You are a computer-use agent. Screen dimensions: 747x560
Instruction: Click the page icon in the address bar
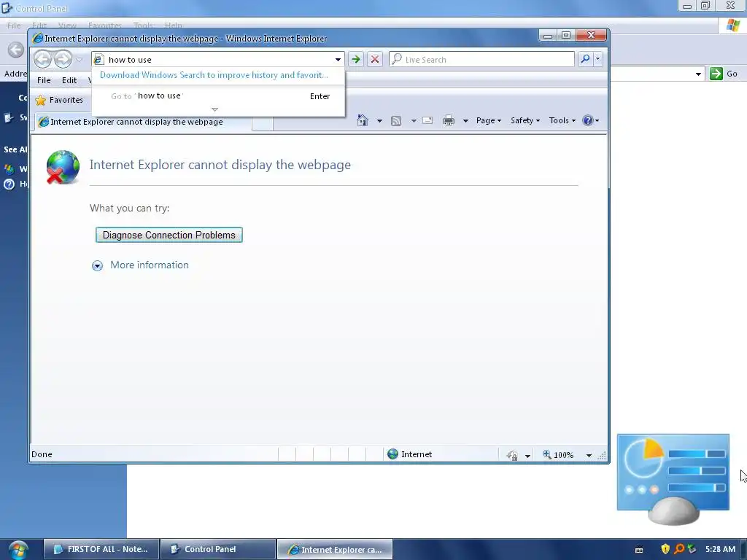[98, 60]
